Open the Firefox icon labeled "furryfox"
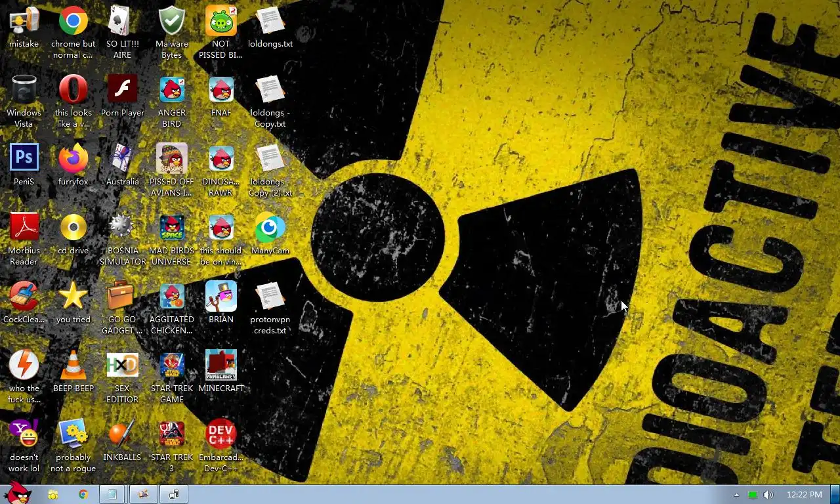 73,165
